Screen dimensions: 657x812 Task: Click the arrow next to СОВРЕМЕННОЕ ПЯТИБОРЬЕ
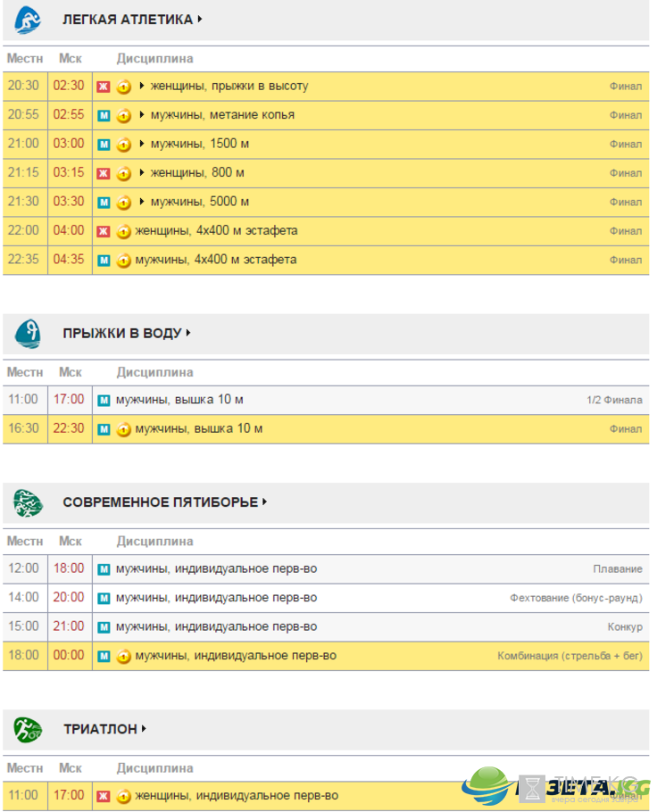[x=264, y=501]
